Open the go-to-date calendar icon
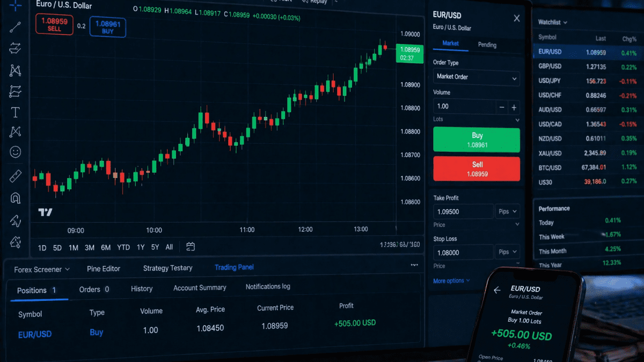 coord(190,247)
